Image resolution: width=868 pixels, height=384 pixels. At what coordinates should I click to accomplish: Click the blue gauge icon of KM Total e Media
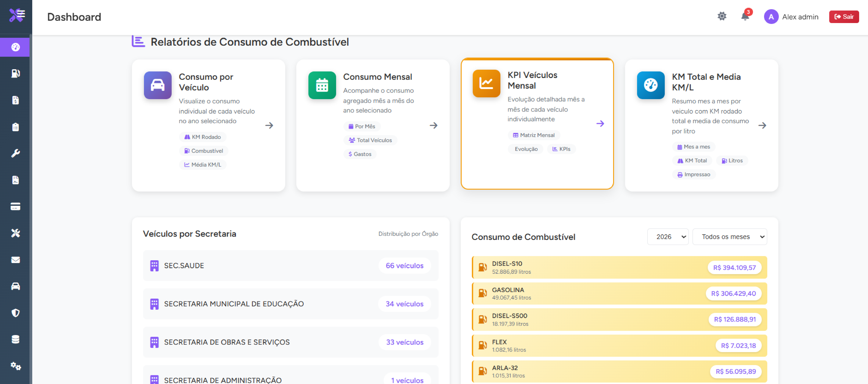(651, 85)
